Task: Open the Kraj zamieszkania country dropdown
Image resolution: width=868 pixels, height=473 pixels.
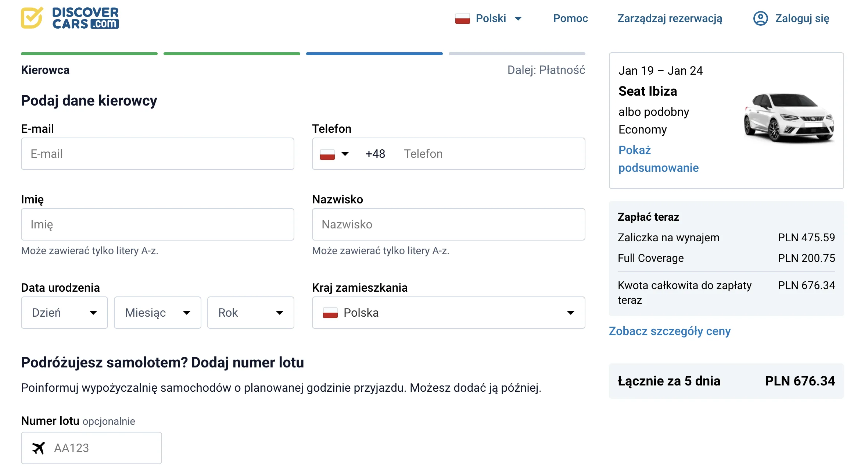Action: 448,313
